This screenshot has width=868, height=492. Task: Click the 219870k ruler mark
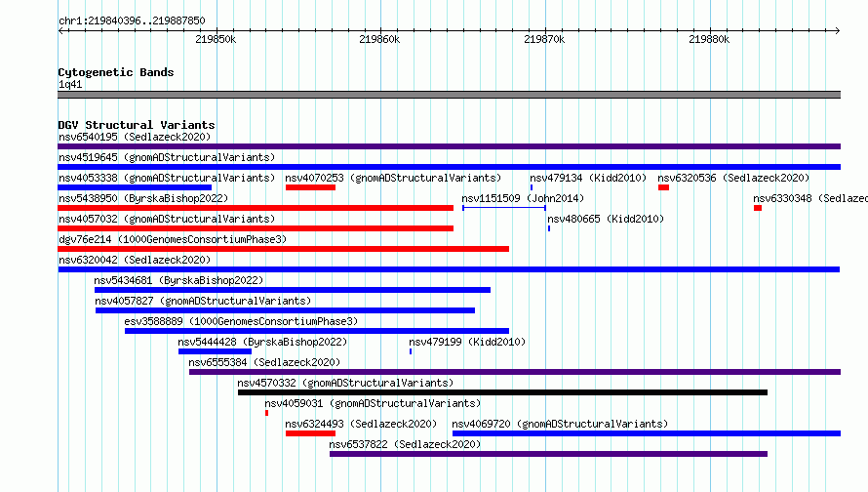545,39
